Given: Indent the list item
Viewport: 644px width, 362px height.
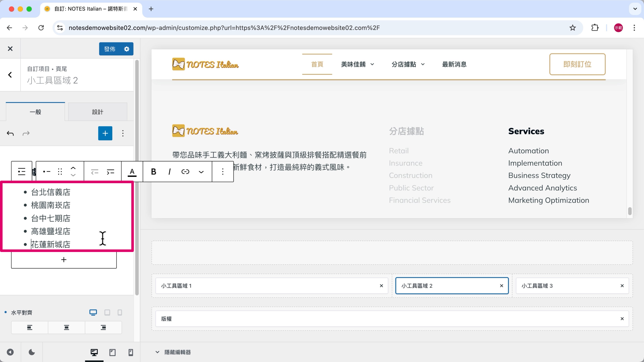Looking at the screenshot, I should coord(110,172).
